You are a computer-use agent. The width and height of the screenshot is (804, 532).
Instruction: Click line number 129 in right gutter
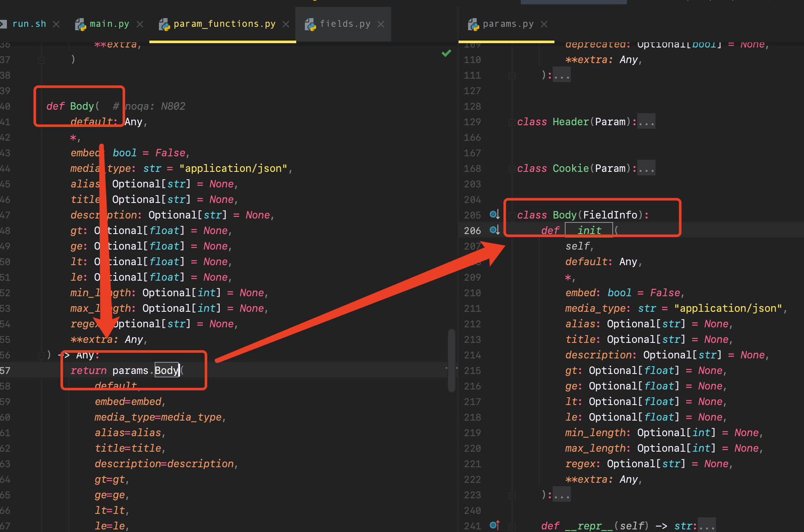[472, 122]
